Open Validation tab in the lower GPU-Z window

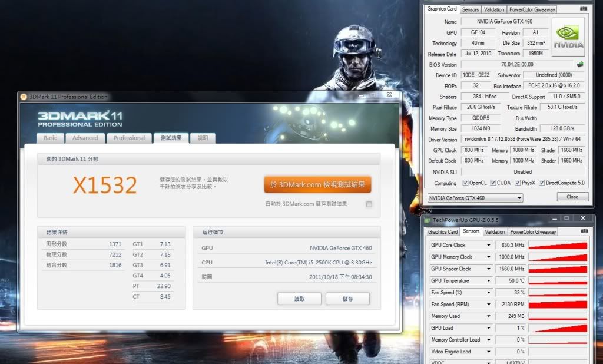(495, 232)
